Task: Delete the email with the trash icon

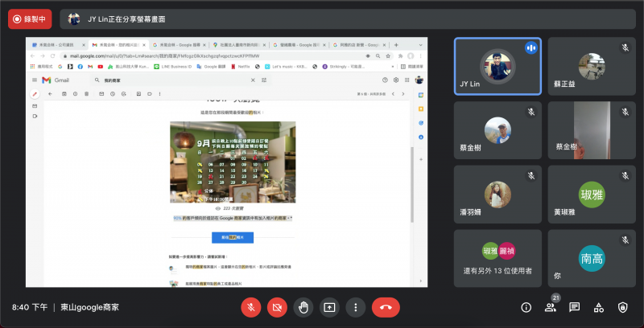Action: (x=86, y=94)
